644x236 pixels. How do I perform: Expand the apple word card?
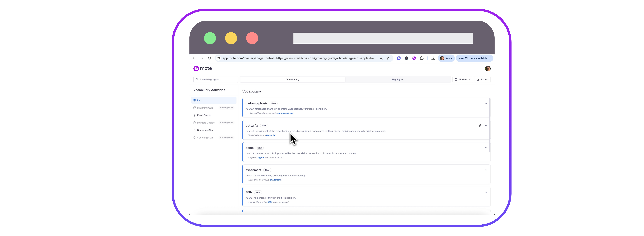point(486,148)
